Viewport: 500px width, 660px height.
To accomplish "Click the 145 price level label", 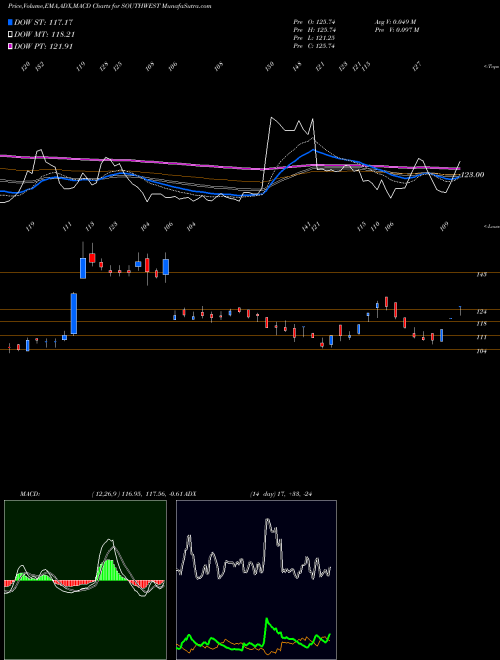I will [481, 274].
